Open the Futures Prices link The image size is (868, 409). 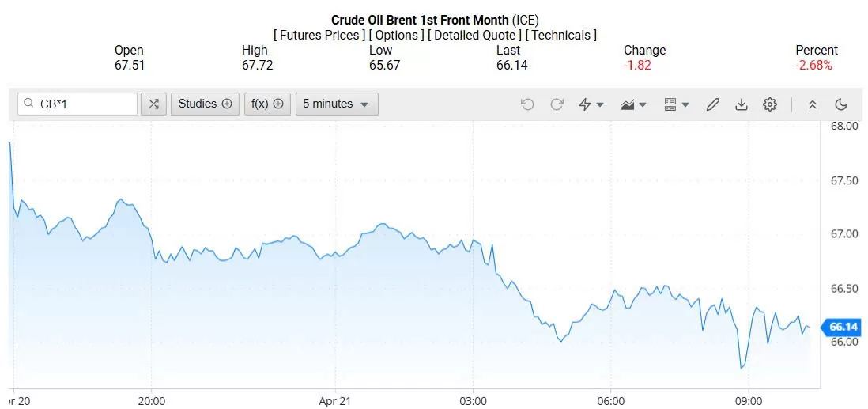tap(320, 35)
